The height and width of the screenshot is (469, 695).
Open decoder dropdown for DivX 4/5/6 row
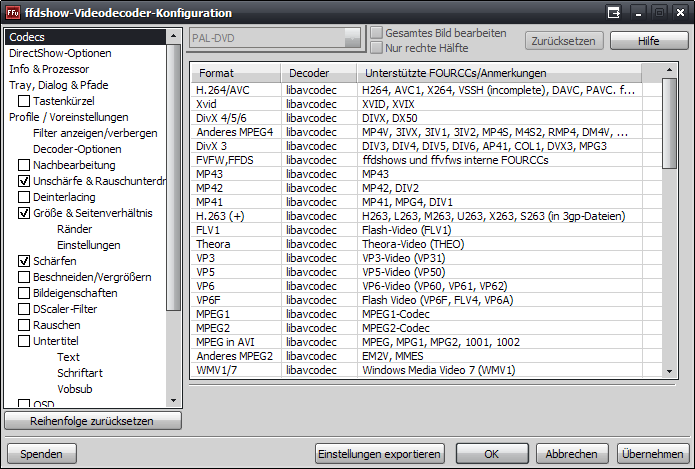coord(319,118)
